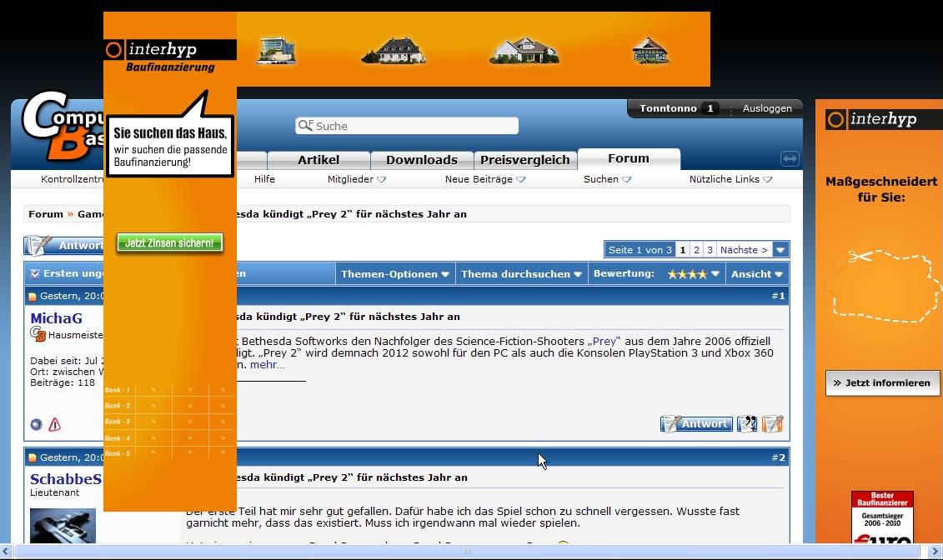Open the Hilfe menu item

[264, 179]
